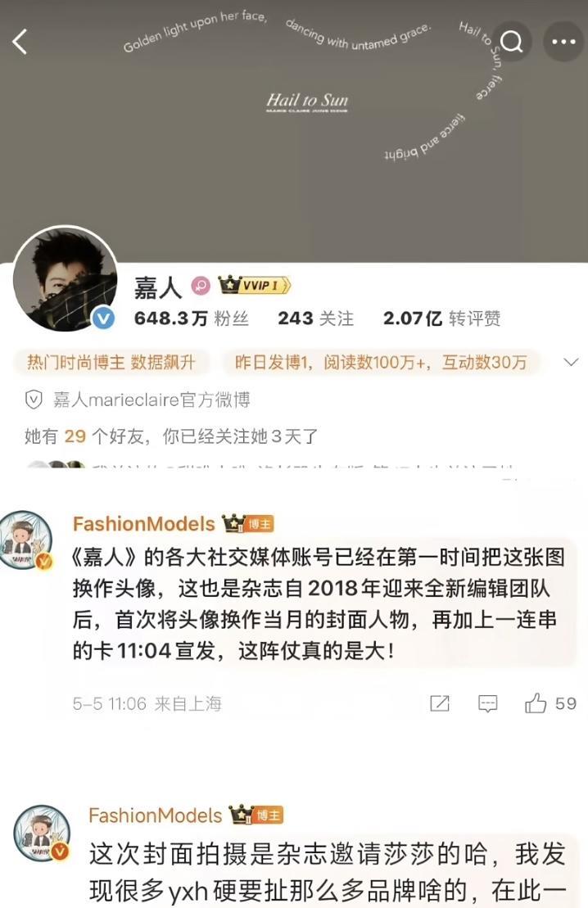
Task: Expand the hot-blogger stats row chevron
Action: coord(571,363)
